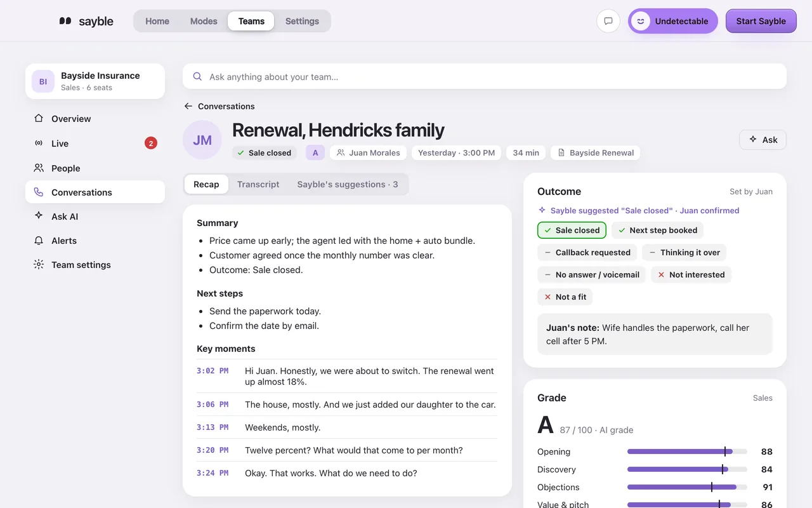Click the Opening score bar
This screenshot has width=812, height=508.
tap(687, 451)
